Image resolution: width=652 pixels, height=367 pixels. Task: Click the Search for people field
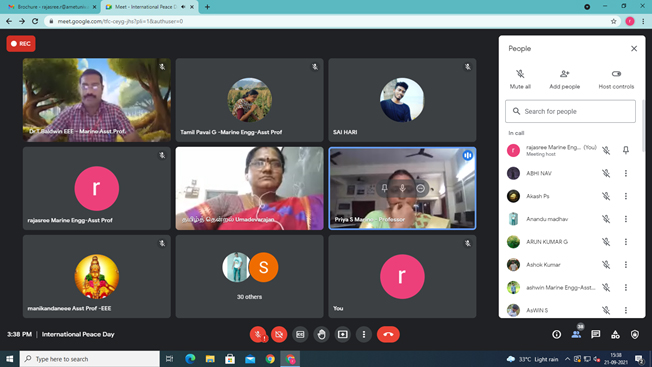pyautogui.click(x=570, y=111)
